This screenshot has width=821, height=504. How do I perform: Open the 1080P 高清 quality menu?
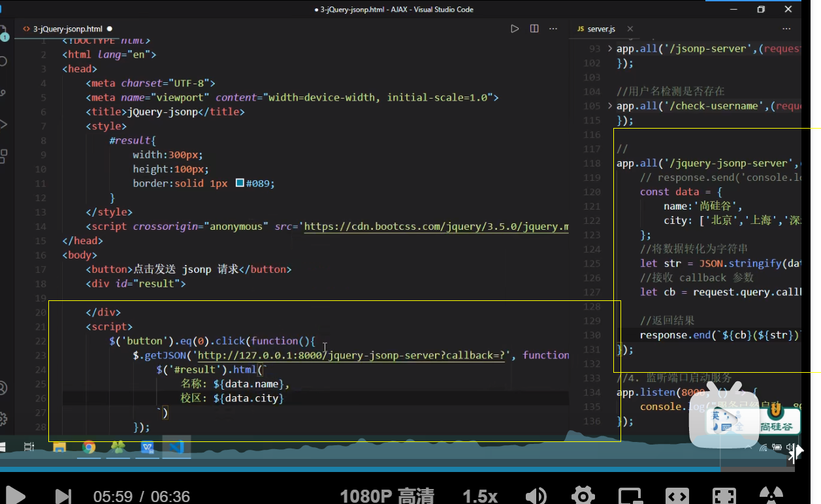tap(387, 496)
